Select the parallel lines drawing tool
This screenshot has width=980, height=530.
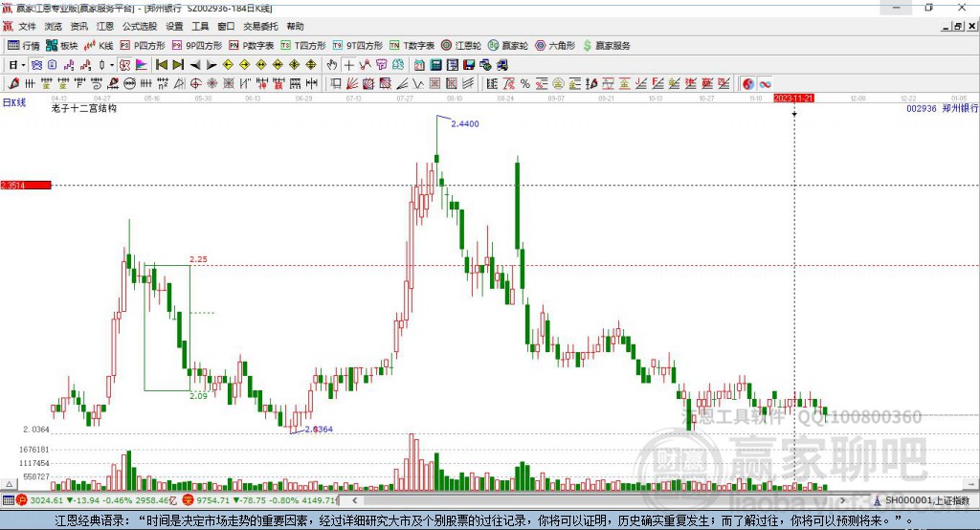(467, 84)
